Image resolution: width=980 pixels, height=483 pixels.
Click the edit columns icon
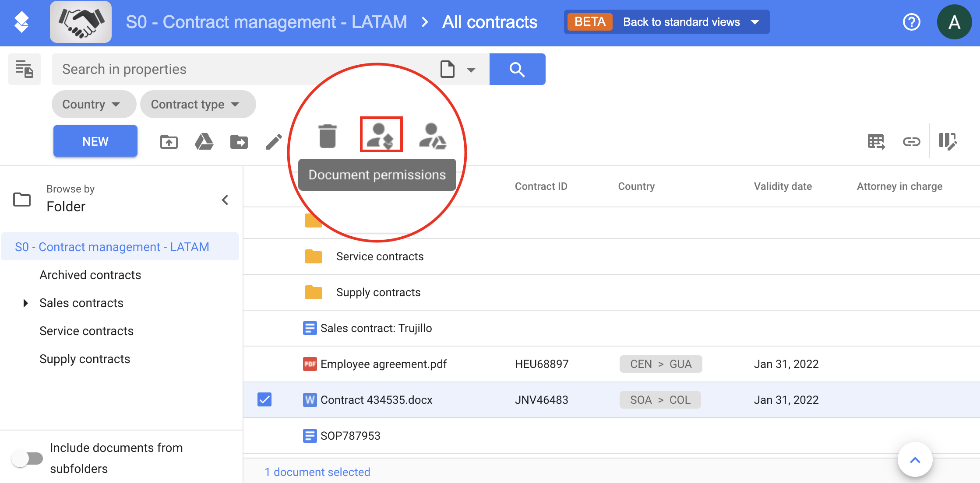pos(948,142)
